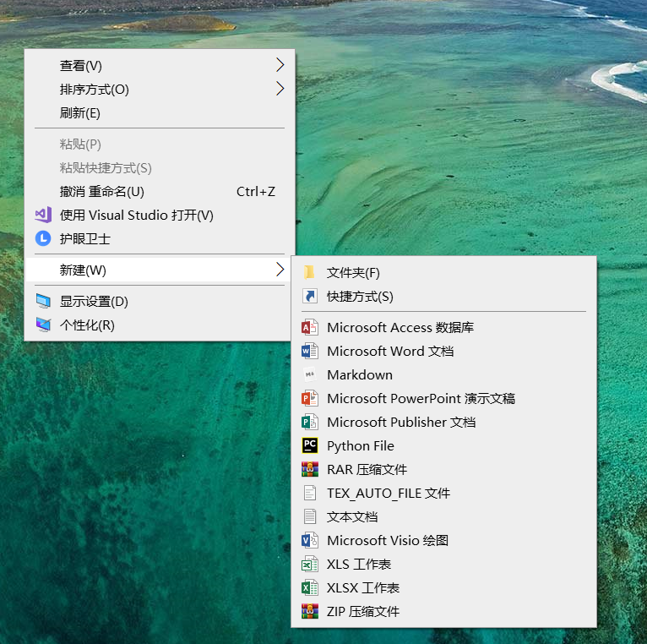Click the WinRAR books icon for ZIP
This screenshot has width=647, height=644.
pos(309,611)
